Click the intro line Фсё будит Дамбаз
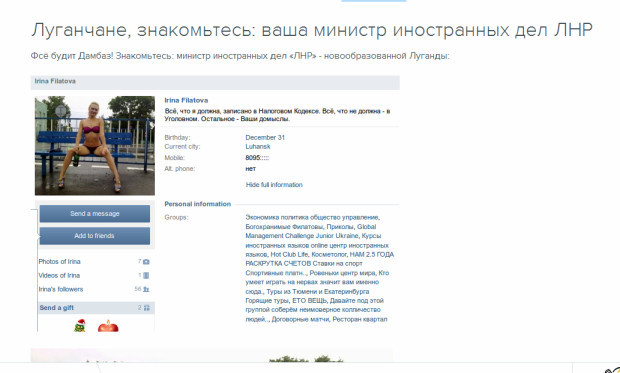The width and height of the screenshot is (620, 373). coord(240,56)
